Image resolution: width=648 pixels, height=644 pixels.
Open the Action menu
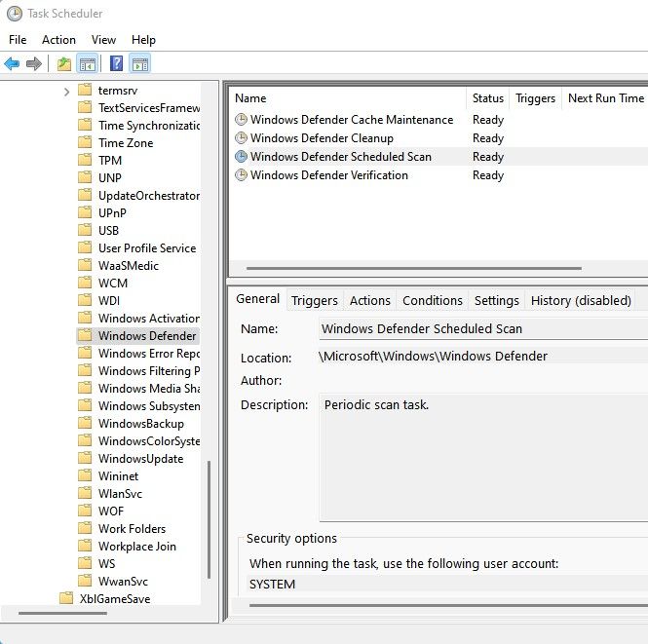click(58, 40)
